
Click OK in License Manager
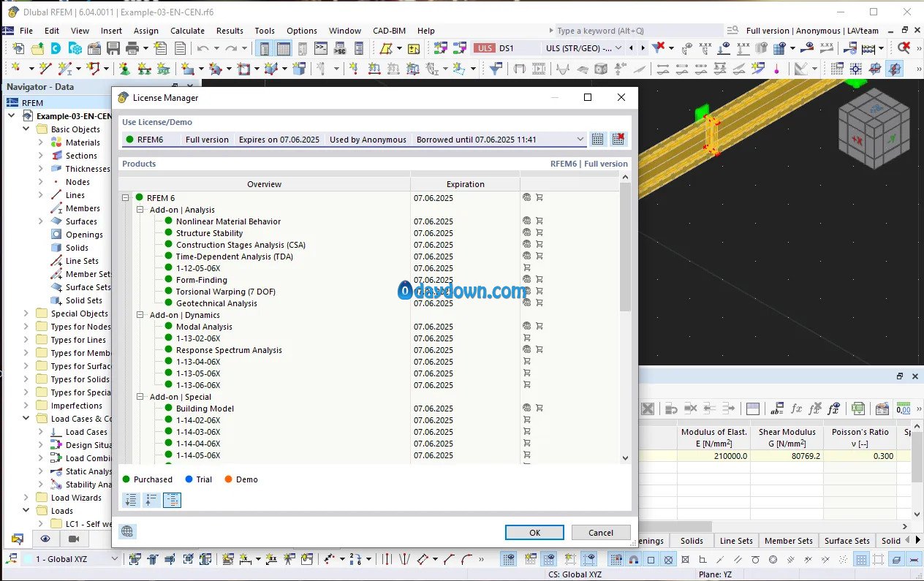[x=534, y=533]
